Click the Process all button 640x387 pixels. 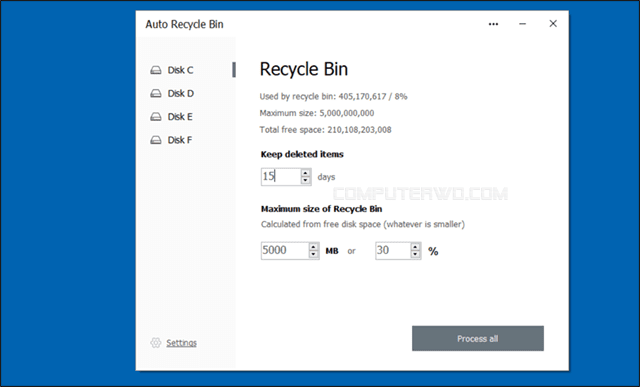click(x=478, y=338)
